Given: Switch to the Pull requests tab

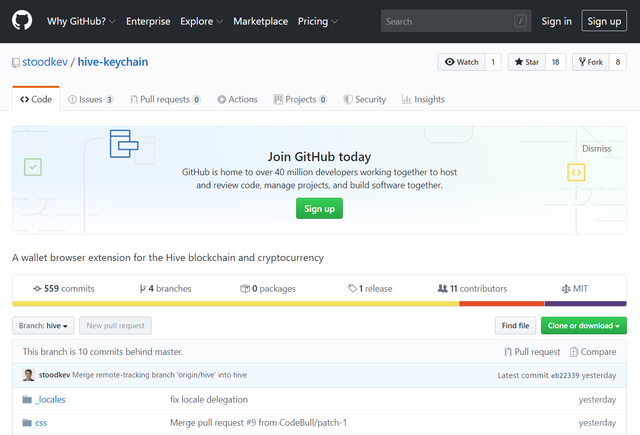Looking at the screenshot, I should point(165,99).
